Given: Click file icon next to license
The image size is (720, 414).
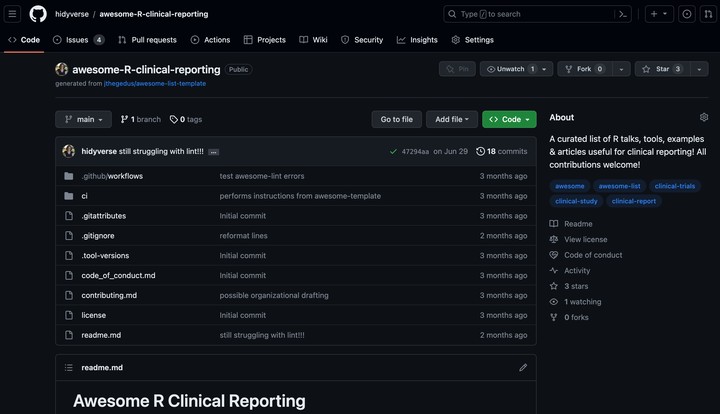Looking at the screenshot, I should [x=69, y=315].
